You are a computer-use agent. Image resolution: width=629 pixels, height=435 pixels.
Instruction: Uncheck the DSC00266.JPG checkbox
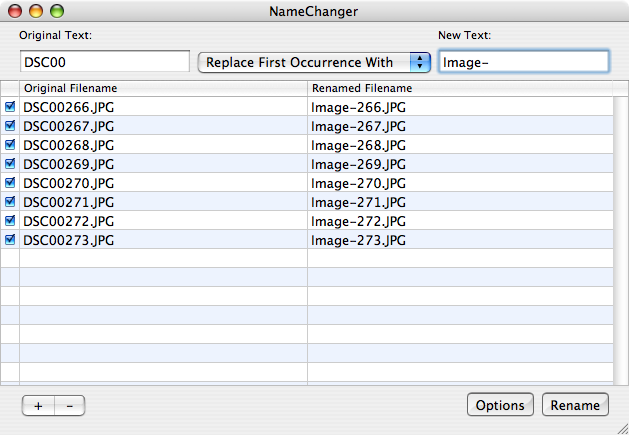coord(10,107)
